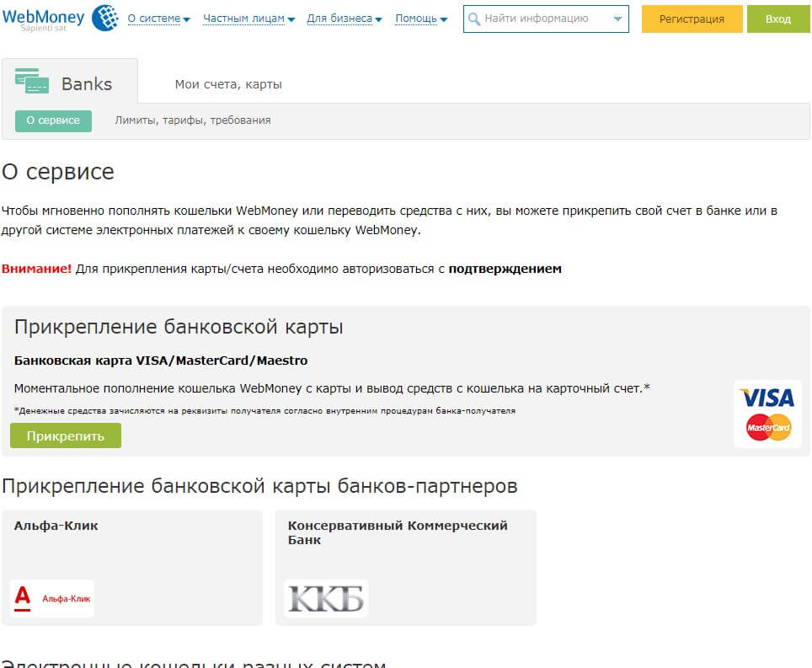Open Лимиты, тарифы, требования sub-tab

pos(193,120)
